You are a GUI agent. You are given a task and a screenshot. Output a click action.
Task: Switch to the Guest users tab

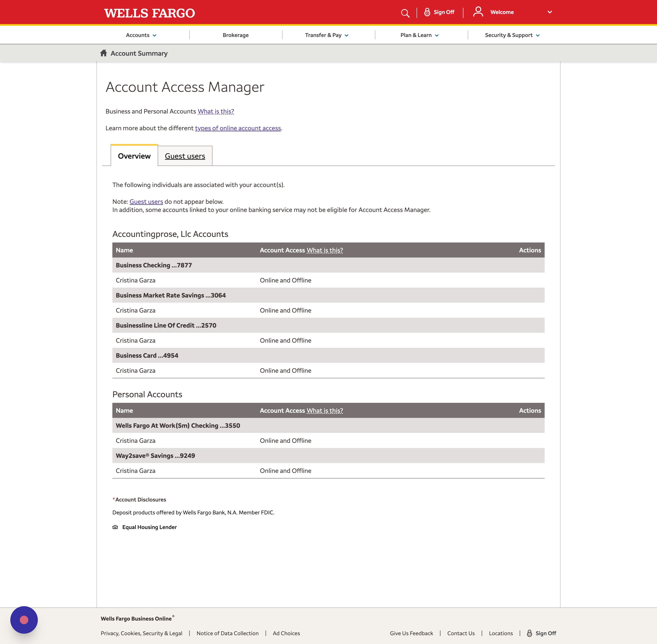pyautogui.click(x=185, y=156)
